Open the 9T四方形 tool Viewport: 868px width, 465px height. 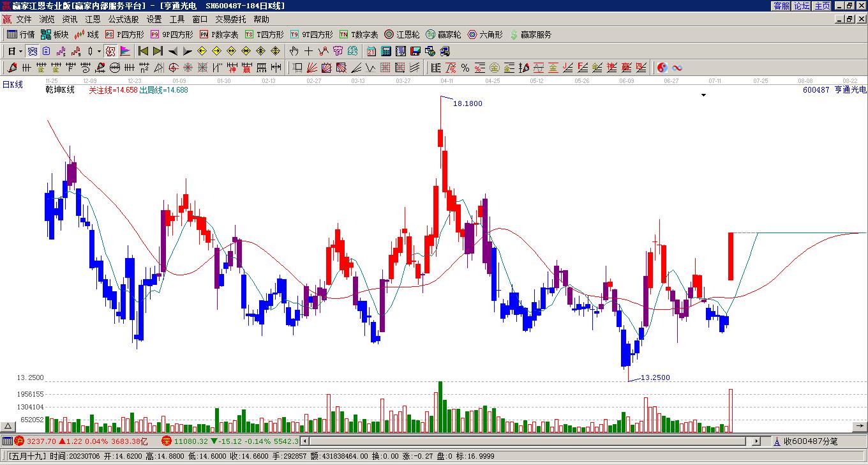coord(312,34)
